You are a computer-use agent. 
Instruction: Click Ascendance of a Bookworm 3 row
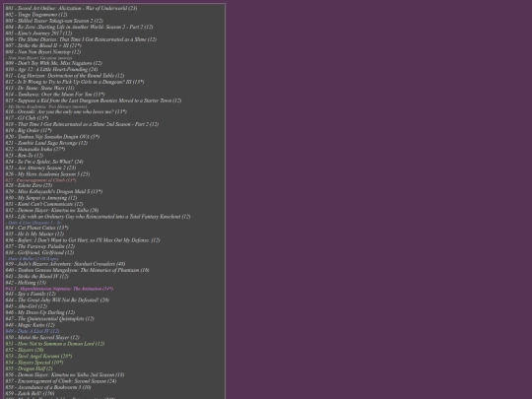pyautogui.click(x=48, y=387)
